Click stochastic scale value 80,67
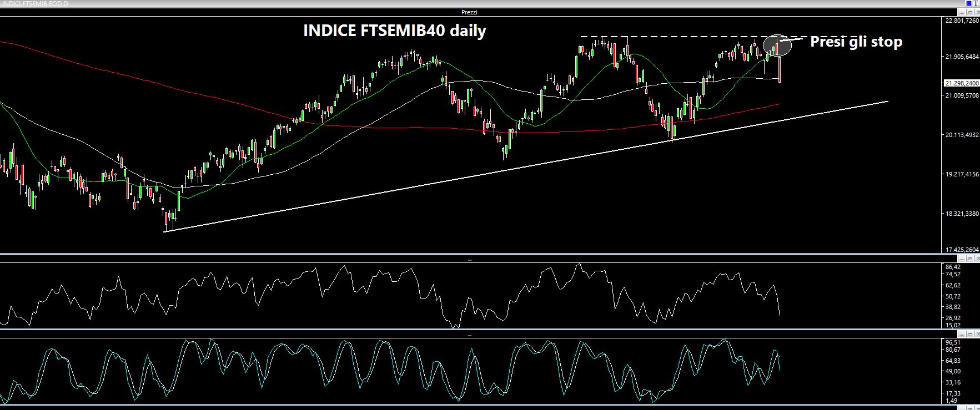Screen dimensions: 980x410 [x=953, y=350]
